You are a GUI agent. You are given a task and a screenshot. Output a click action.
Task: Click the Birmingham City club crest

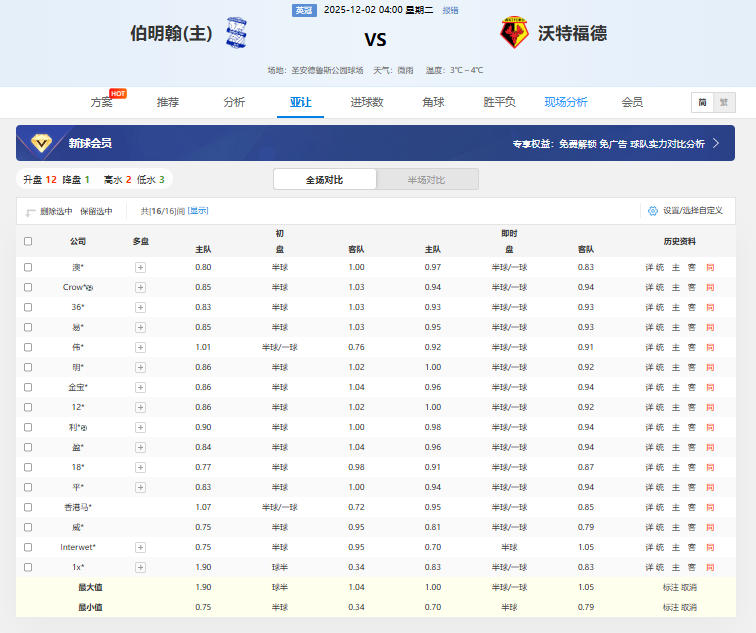pyautogui.click(x=236, y=33)
